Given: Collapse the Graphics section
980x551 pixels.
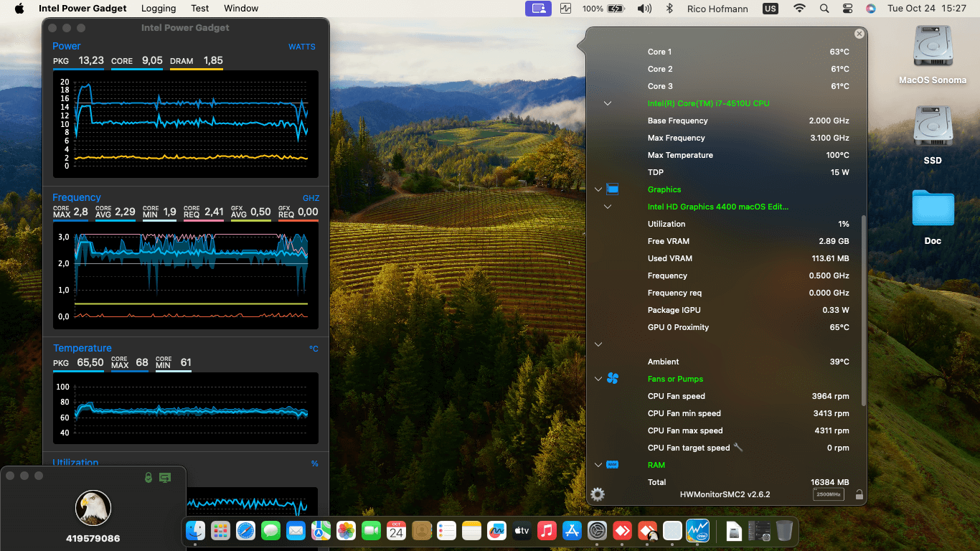Looking at the screenshot, I should [598, 189].
